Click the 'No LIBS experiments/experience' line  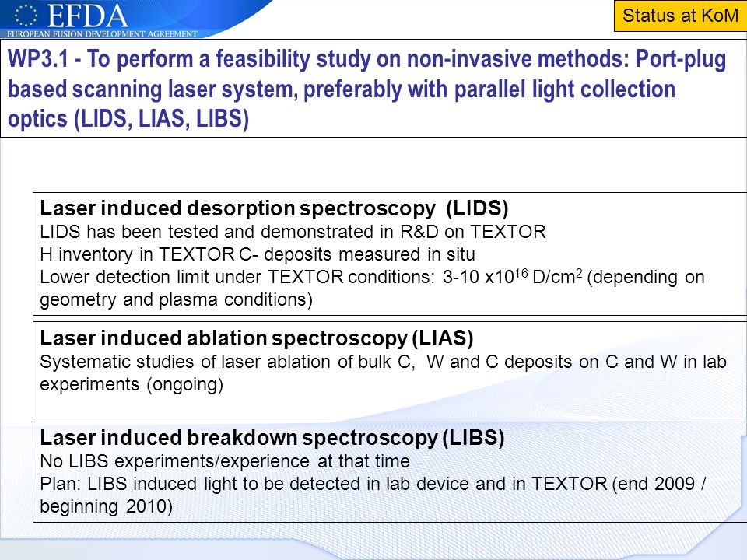pyautogui.click(x=225, y=461)
